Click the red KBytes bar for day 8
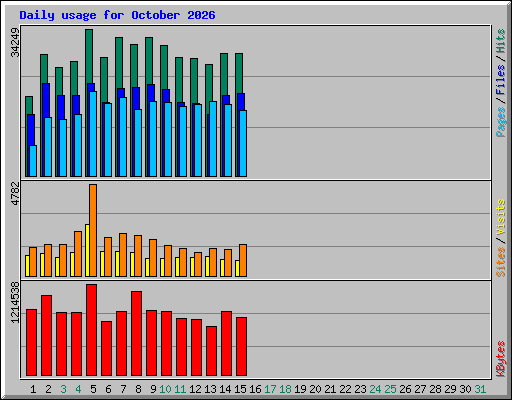Screen dimensions: 512x400 coord(136,333)
